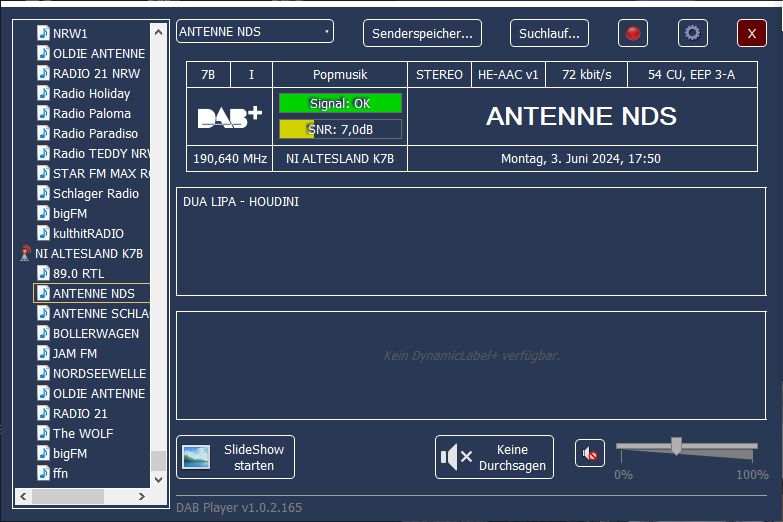Open the Senderspeicher station memory menu
The width and height of the screenshot is (783, 522).
[422, 33]
